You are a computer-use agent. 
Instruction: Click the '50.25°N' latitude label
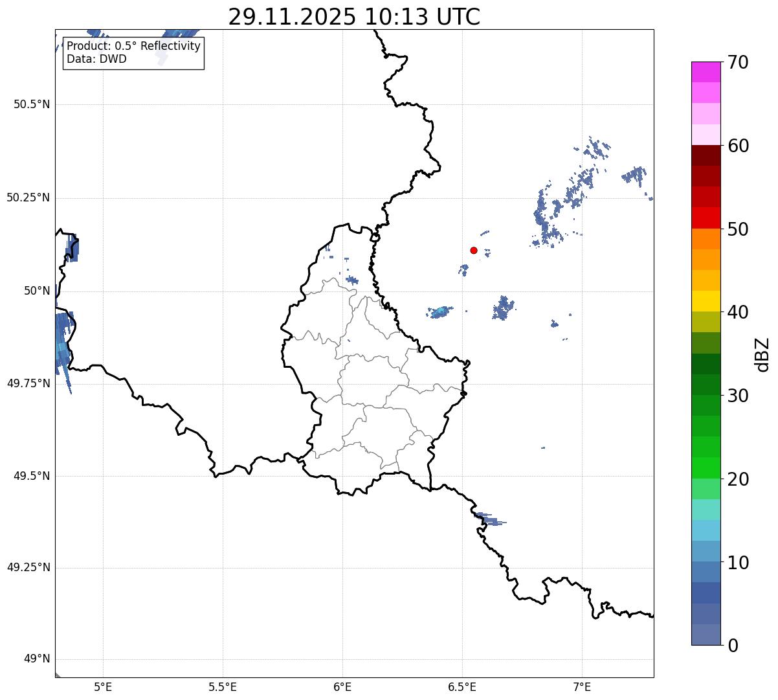[28, 198]
